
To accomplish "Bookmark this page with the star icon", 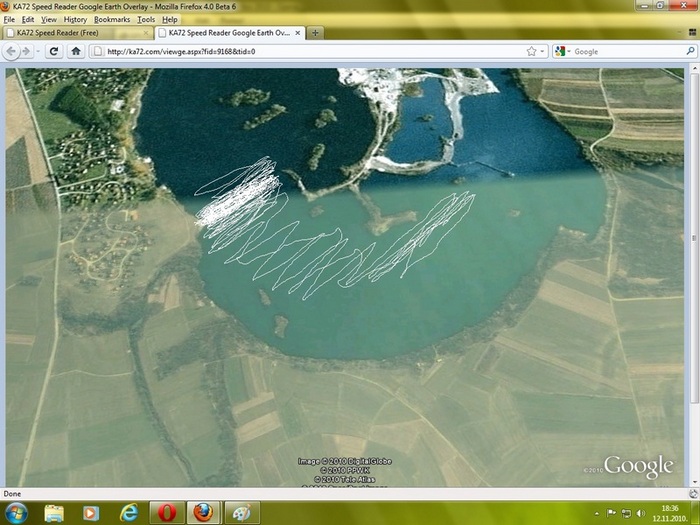I will coord(531,51).
